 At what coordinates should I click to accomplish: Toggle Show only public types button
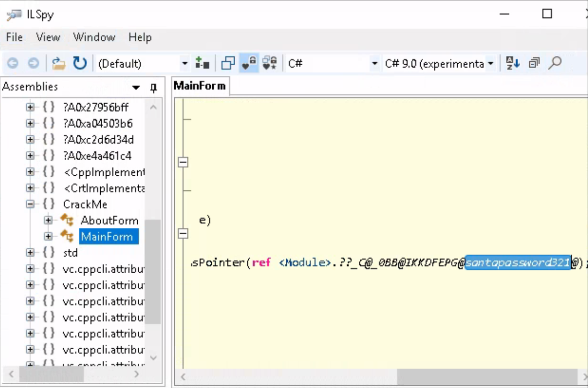pos(228,63)
